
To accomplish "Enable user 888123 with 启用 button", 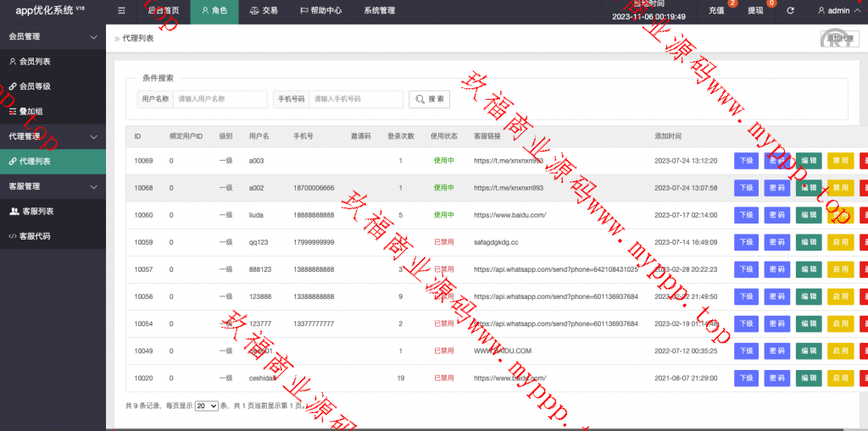I will (x=840, y=269).
